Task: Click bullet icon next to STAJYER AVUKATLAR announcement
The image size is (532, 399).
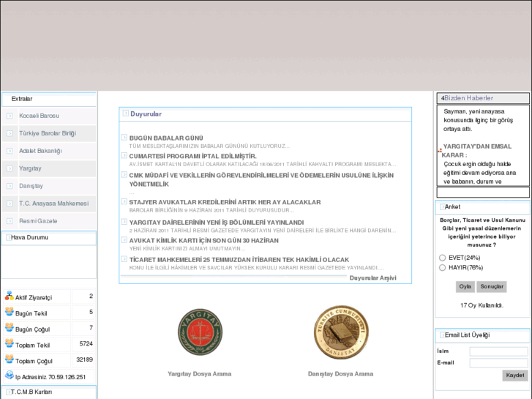Action: click(124, 201)
